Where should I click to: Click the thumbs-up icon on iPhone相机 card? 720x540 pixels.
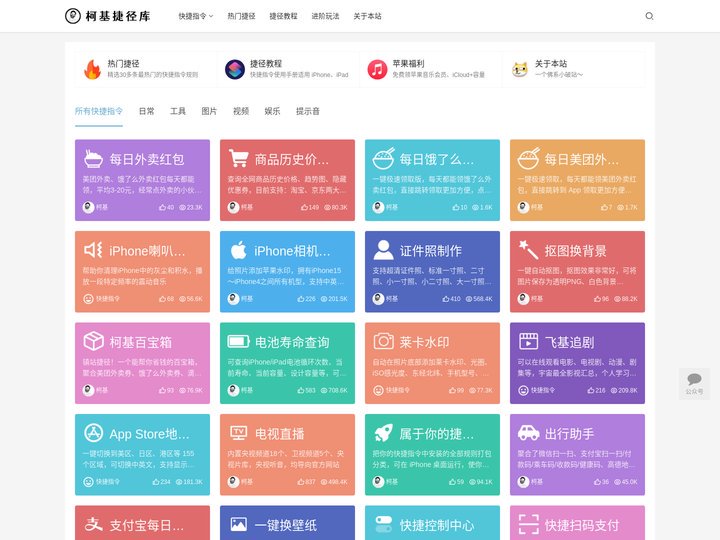[x=301, y=299]
